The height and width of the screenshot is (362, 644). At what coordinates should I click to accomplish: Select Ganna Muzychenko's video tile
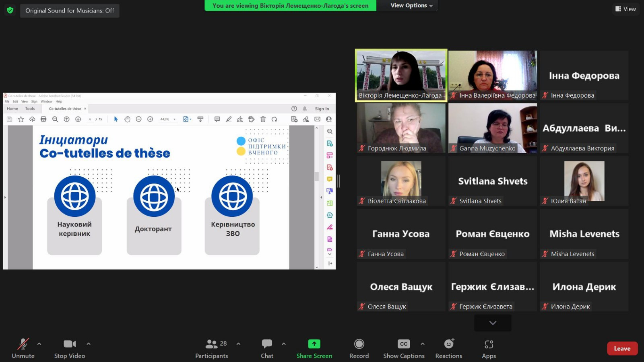[x=493, y=128]
